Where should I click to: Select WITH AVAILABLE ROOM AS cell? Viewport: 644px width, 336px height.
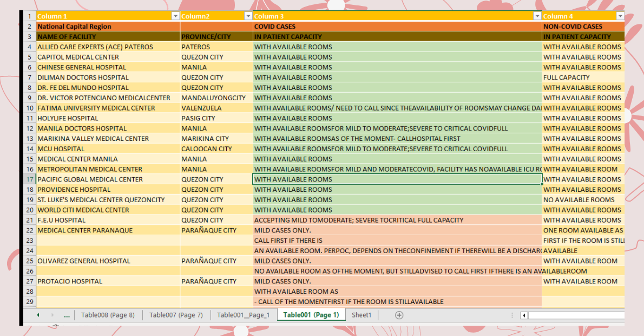click(397, 292)
